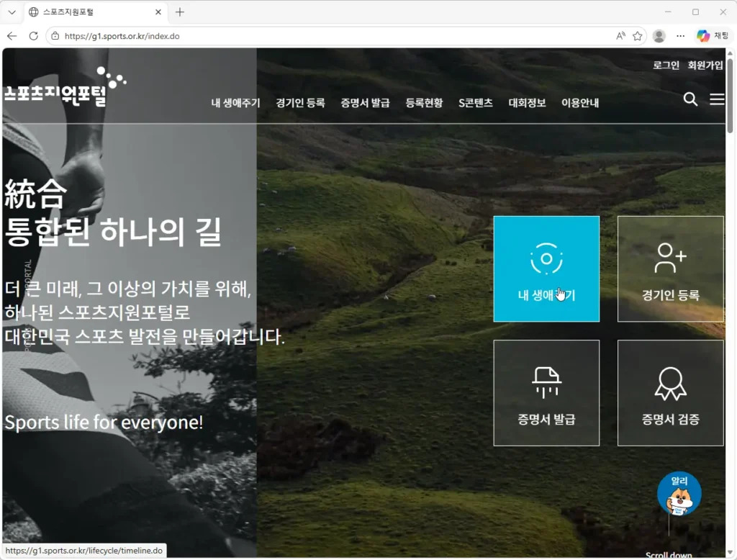This screenshot has height=560, width=737.
Task: Click the browser profile avatar icon
Action: [x=659, y=36]
